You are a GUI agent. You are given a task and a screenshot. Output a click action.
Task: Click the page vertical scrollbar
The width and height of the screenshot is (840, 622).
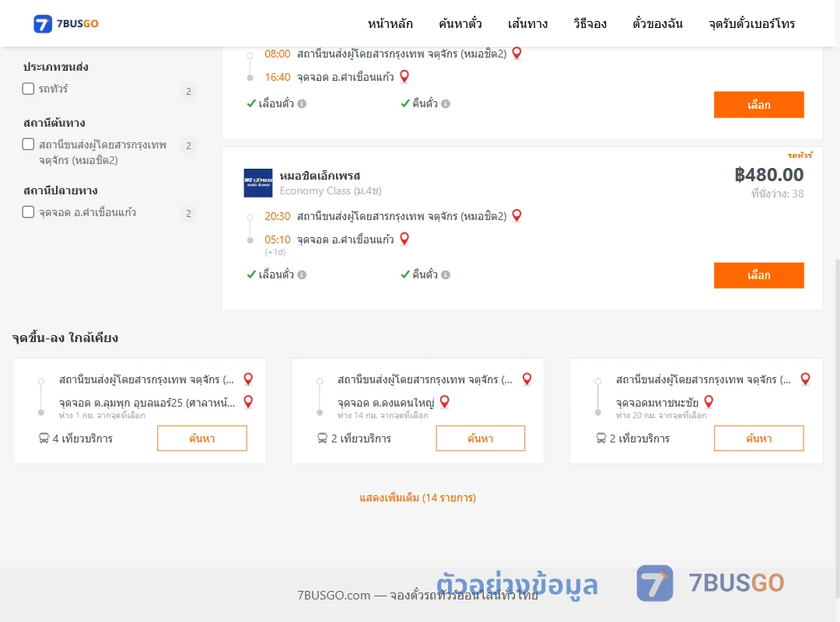click(x=837, y=428)
